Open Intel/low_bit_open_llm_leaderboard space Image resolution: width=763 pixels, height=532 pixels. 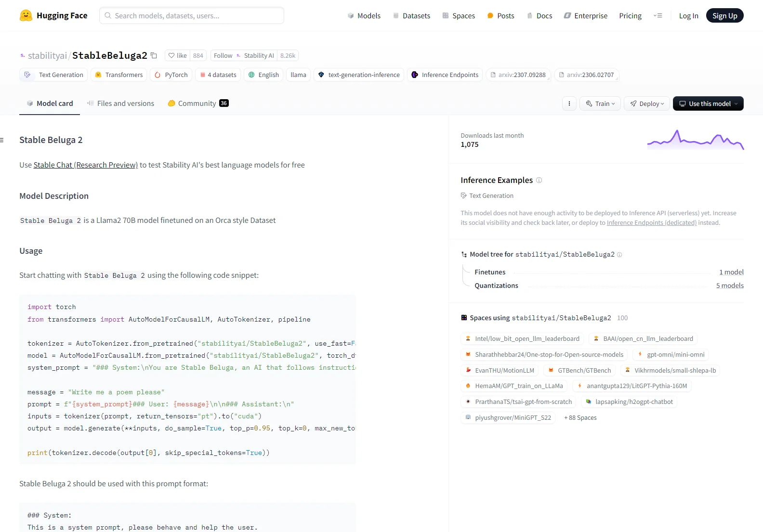click(522, 338)
